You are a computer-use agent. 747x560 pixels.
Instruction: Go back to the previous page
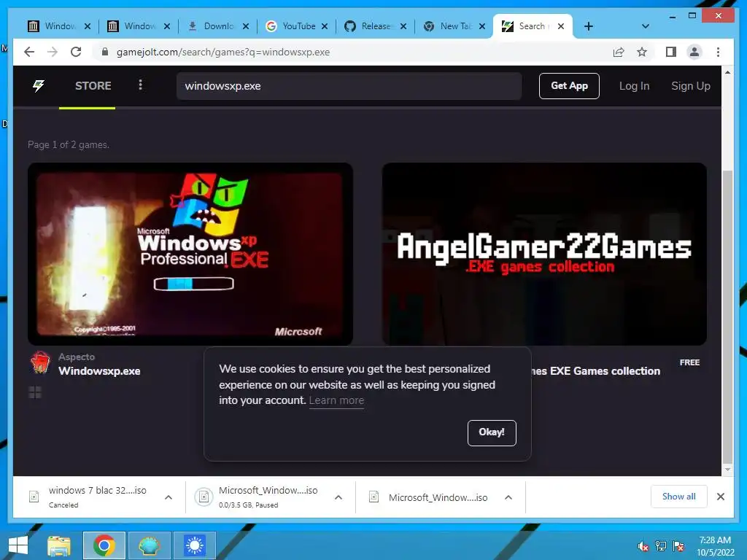click(29, 52)
